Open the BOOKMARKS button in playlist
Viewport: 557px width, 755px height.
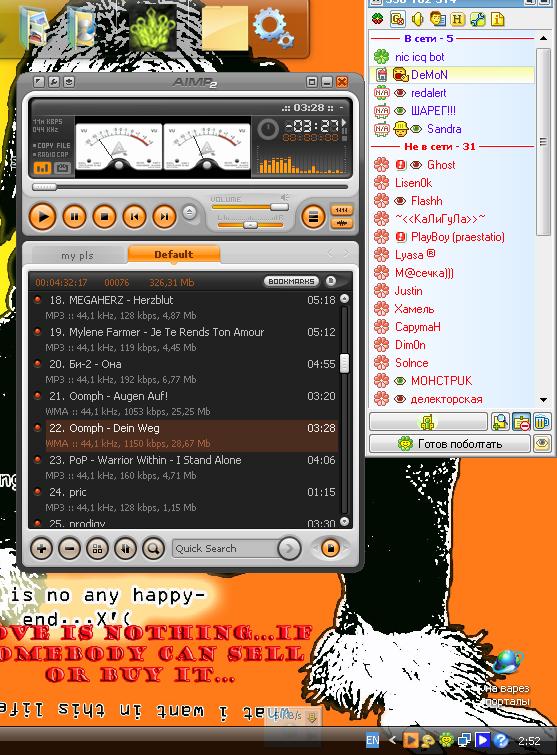click(292, 281)
